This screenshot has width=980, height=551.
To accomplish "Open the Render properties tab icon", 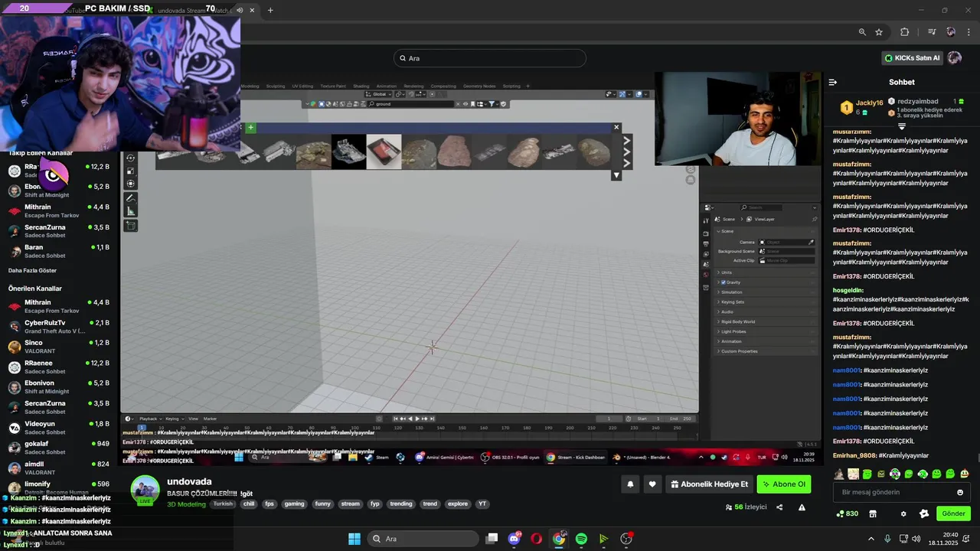I will click(x=706, y=233).
